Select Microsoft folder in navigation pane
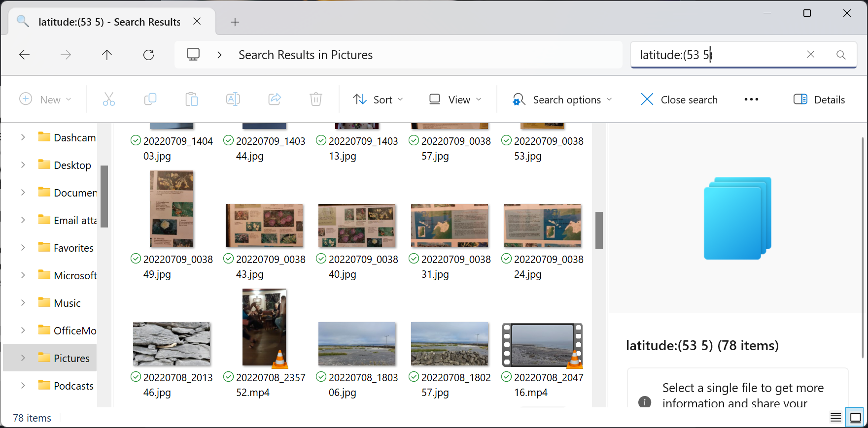 click(x=67, y=275)
